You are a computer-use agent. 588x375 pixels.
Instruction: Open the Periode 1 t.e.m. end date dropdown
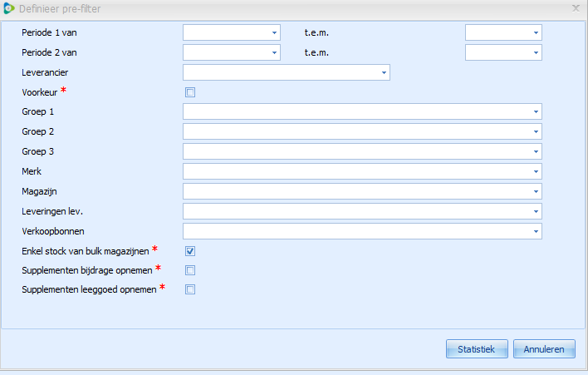pyautogui.click(x=536, y=32)
